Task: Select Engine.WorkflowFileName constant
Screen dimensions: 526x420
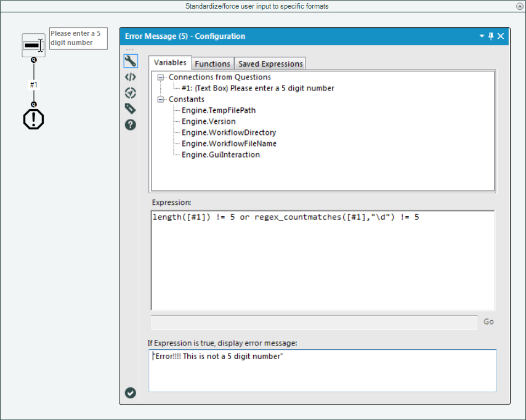Action: click(229, 143)
